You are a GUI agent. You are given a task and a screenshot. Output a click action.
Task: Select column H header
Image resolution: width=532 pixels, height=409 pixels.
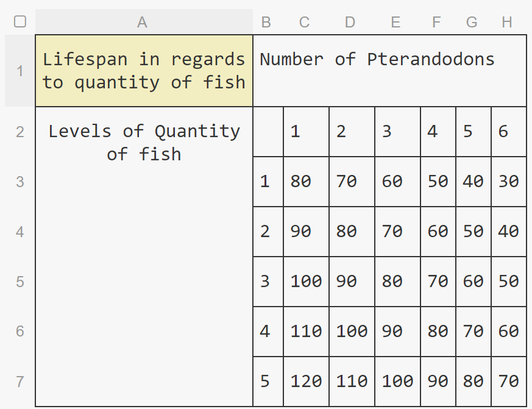(x=508, y=22)
